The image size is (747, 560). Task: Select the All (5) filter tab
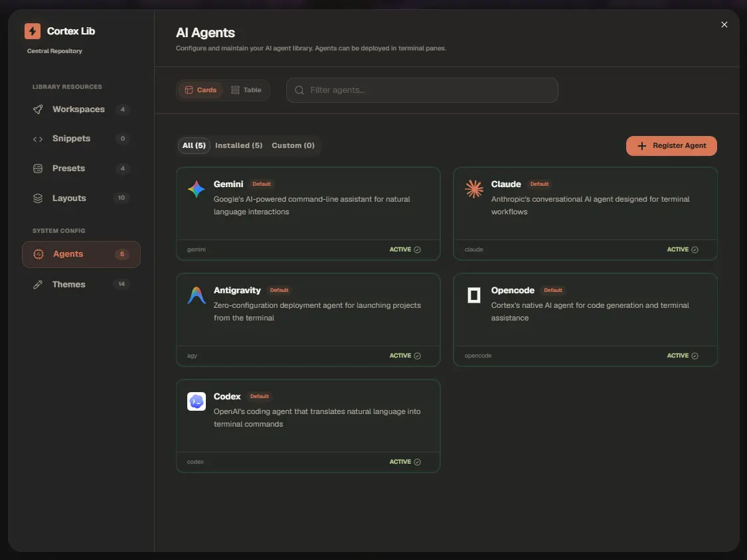click(x=194, y=146)
